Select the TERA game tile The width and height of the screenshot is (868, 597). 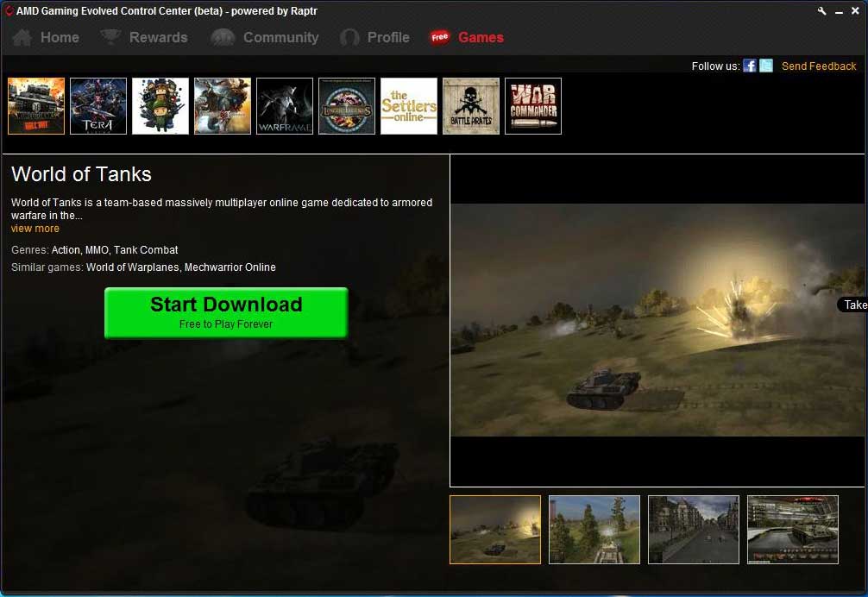coord(98,105)
